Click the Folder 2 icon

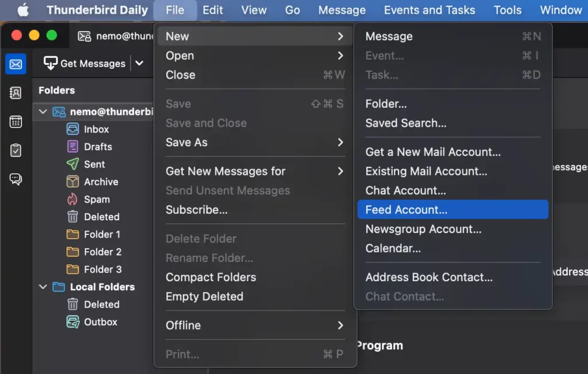point(73,252)
